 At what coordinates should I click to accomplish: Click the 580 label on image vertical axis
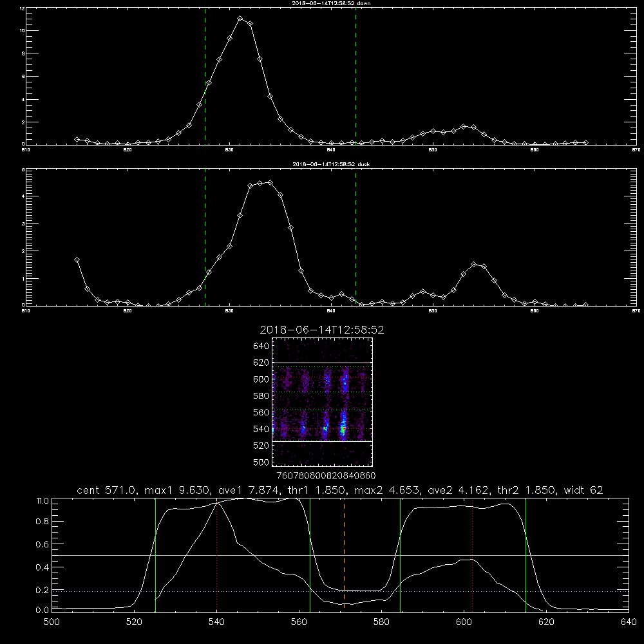tap(261, 395)
